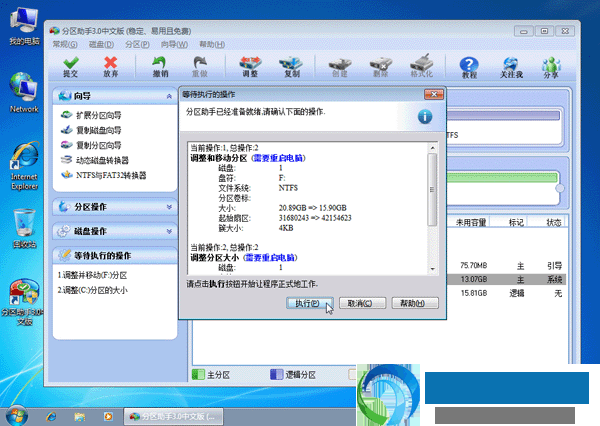Click the 帮助(H) button in dialog

pyautogui.click(x=415, y=303)
